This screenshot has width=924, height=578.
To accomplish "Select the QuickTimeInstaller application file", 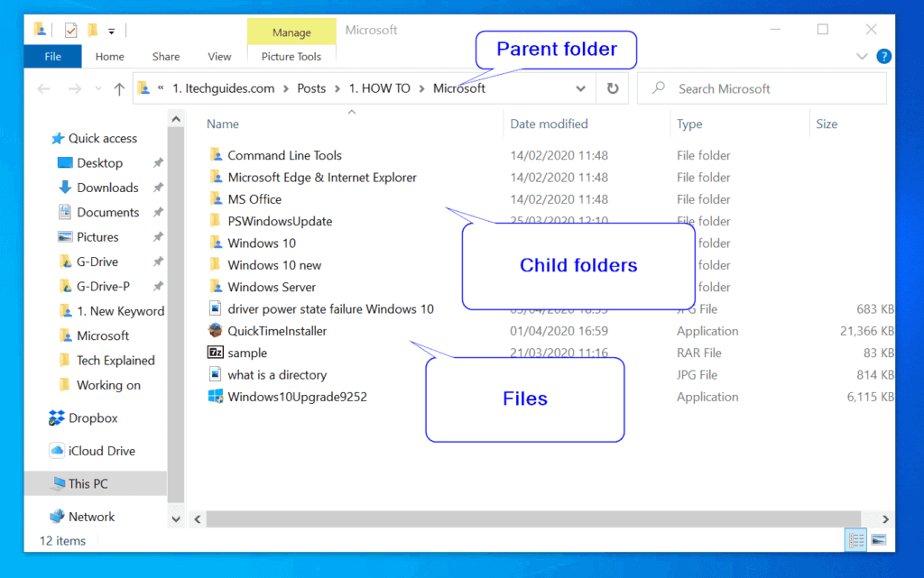I will tap(267, 331).
